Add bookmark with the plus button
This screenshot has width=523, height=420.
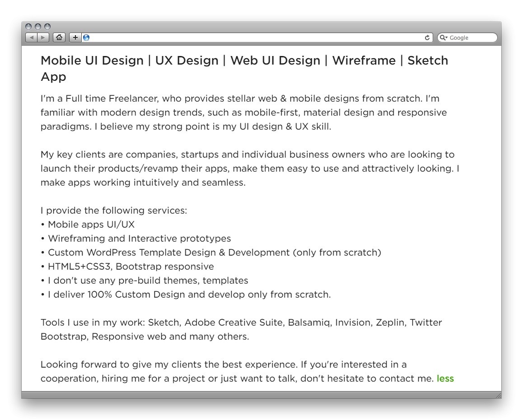75,38
